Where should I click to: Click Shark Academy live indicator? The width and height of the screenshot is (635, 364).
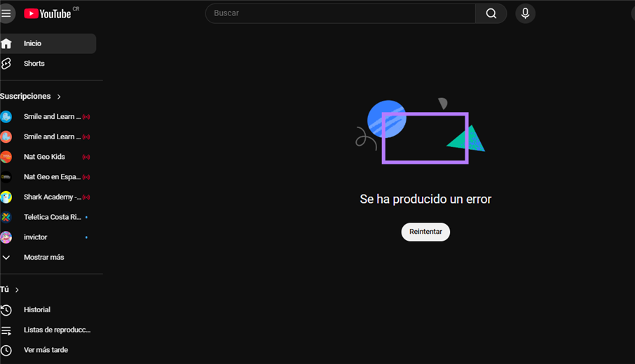tap(86, 197)
